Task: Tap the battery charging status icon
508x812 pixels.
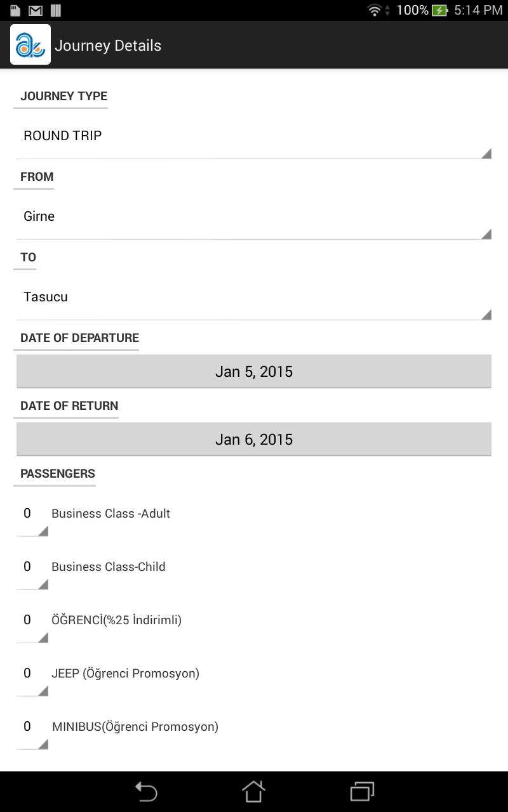Action: point(439,10)
